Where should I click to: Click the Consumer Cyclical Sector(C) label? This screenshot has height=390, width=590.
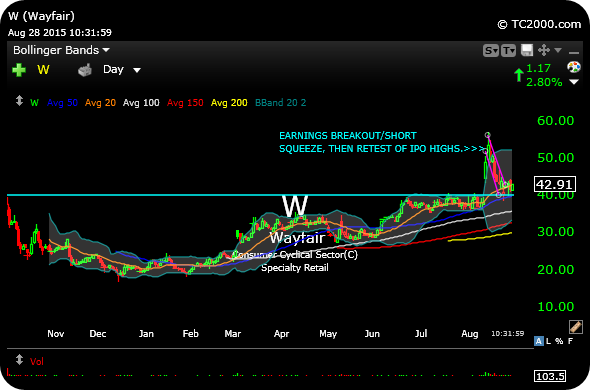(x=295, y=255)
